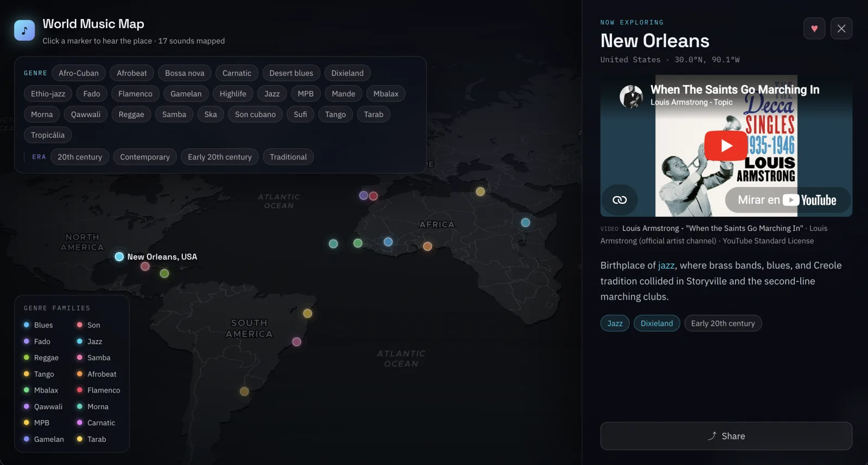Toggle the Tarab genre filter chip
Image resolution: width=868 pixels, height=465 pixels.
coord(373,114)
